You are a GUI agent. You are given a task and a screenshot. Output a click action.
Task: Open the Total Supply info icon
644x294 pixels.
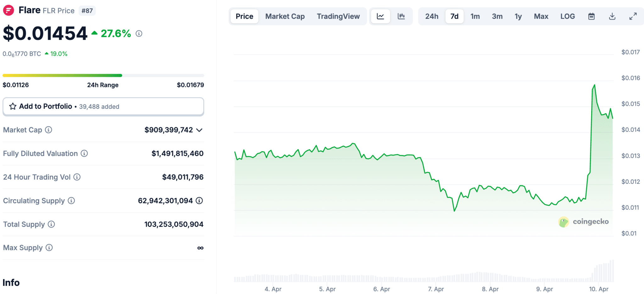50,224
